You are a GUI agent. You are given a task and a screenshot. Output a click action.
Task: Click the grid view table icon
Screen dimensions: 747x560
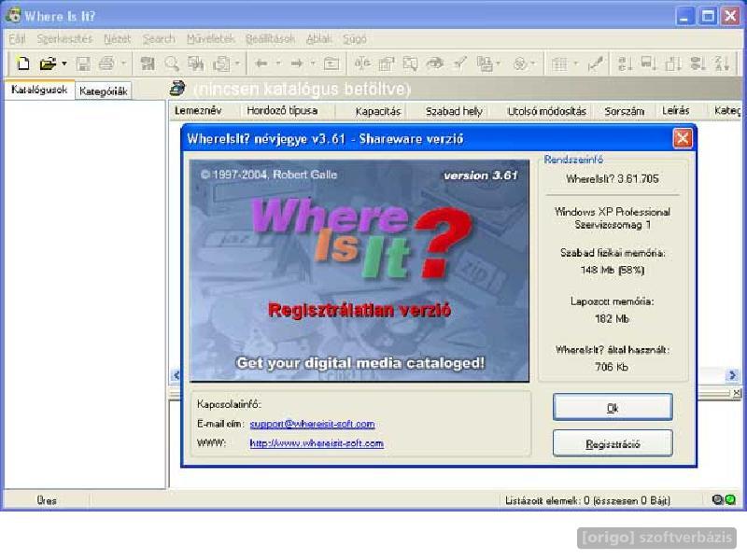(x=559, y=63)
